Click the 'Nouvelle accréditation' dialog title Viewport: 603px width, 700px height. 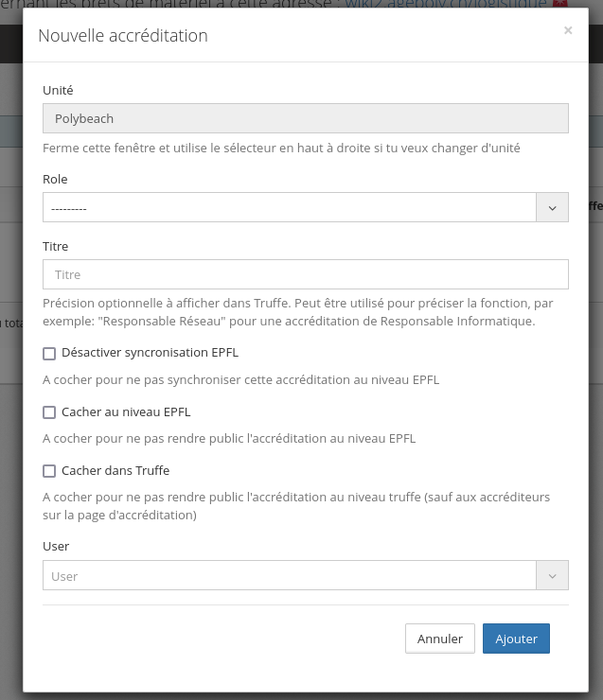[122, 36]
